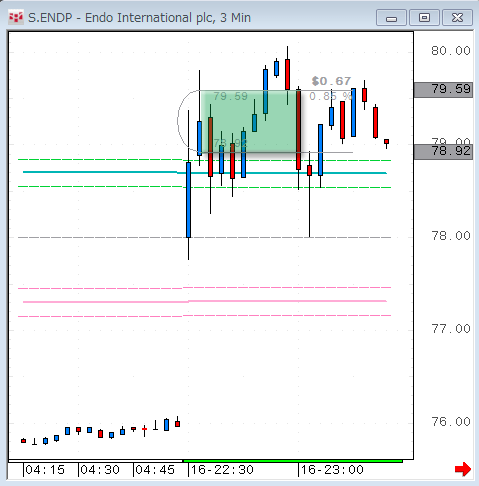The height and width of the screenshot is (486, 479).
Task: Click the green session bar above the time axis
Action: [x=293, y=461]
